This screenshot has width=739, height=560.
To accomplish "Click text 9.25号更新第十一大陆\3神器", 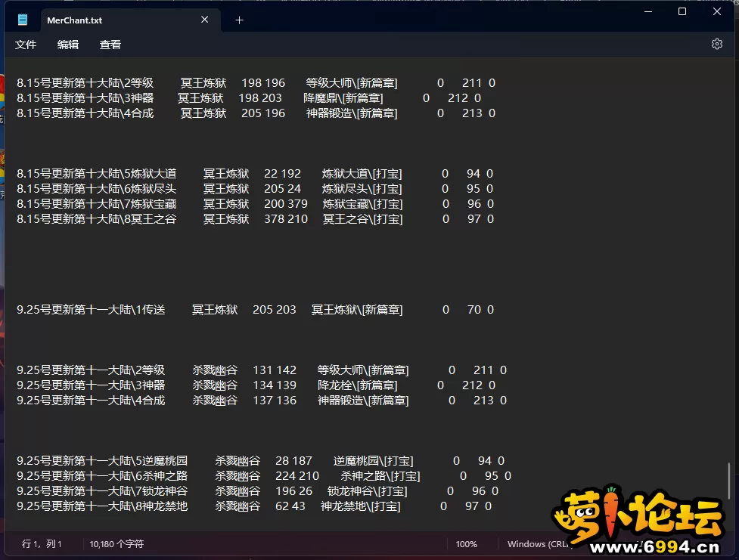I will point(91,385).
